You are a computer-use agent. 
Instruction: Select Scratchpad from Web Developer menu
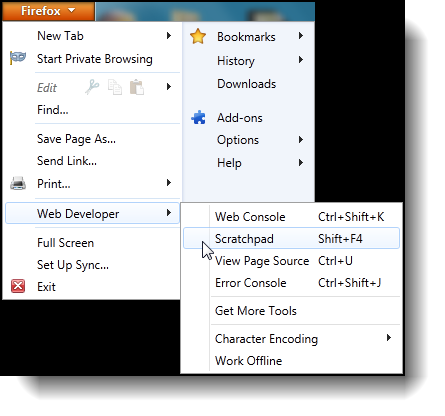point(291,238)
